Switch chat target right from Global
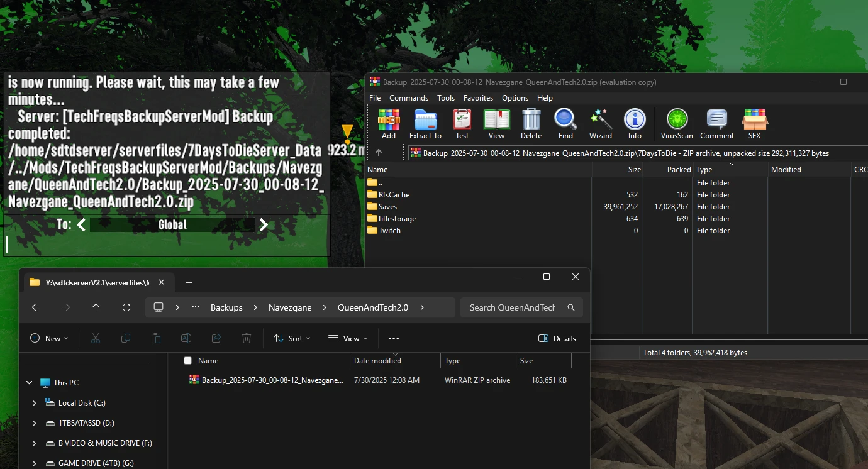The height and width of the screenshot is (469, 868). point(264,224)
